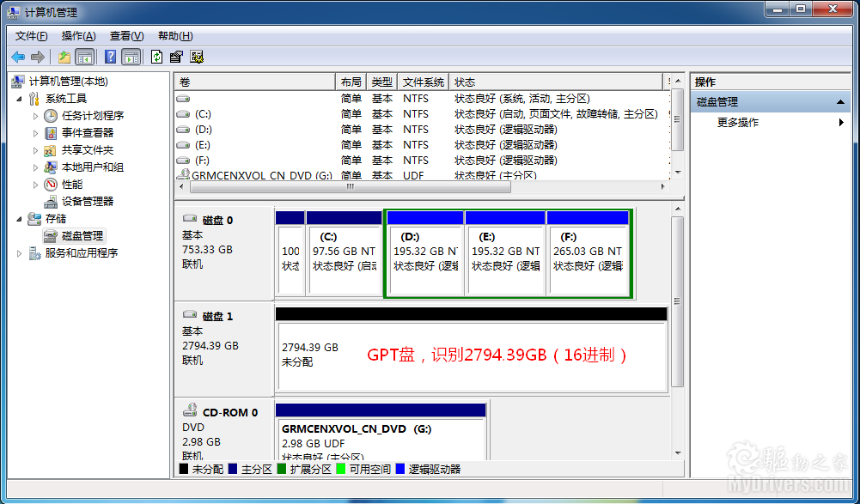Open the 查看(V) menu
Image resolution: width=860 pixels, height=504 pixels.
[x=126, y=36]
